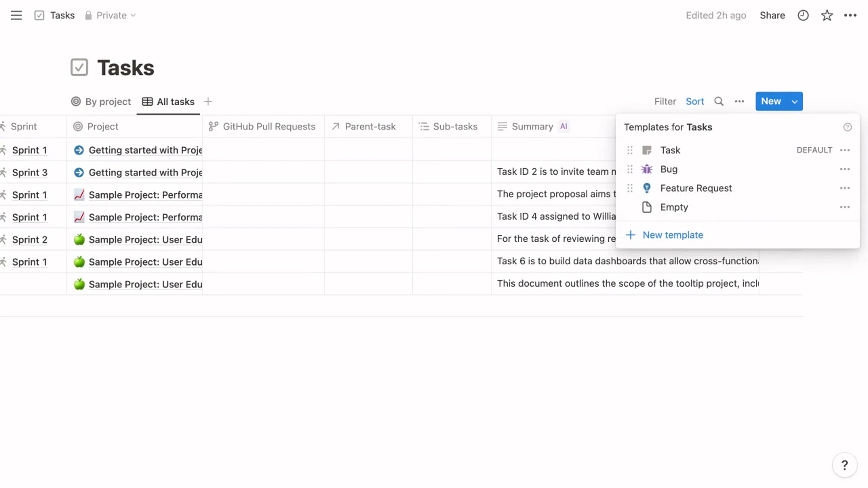Open the Sort options
Viewport: 868px width, 488px height.
coord(695,101)
